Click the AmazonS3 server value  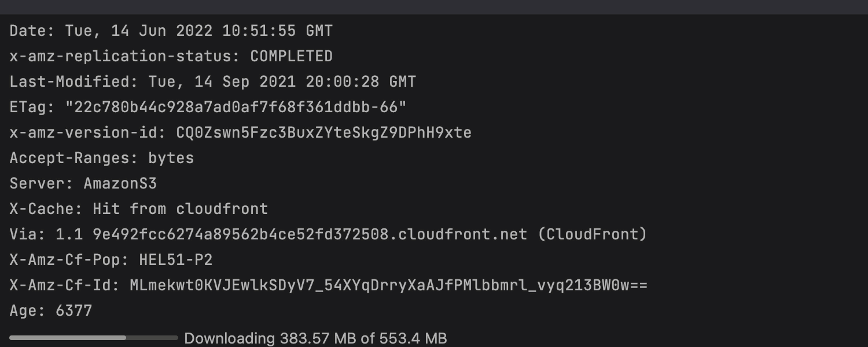click(120, 183)
